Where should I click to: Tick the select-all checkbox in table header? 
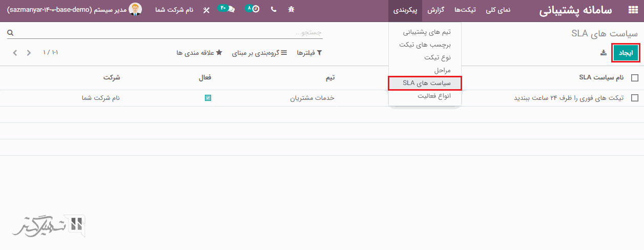(635, 78)
